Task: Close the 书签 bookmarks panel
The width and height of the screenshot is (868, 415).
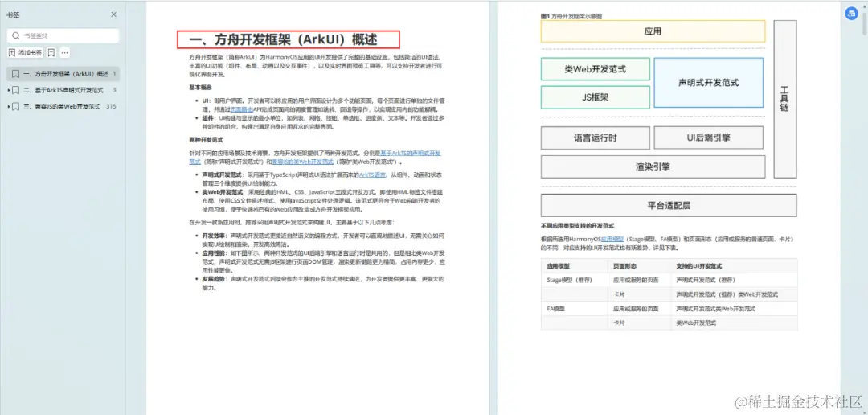Action: click(x=113, y=15)
